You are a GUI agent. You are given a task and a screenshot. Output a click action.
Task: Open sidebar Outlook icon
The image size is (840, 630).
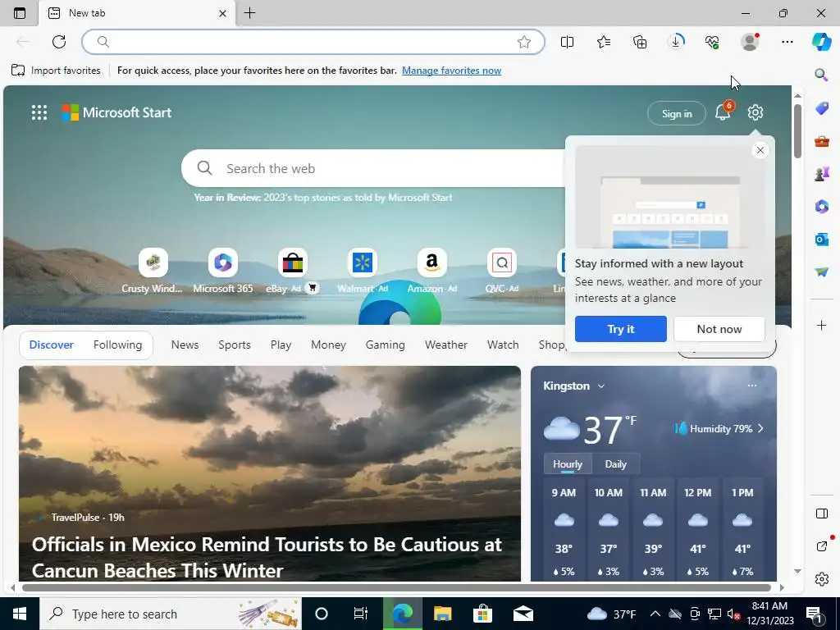point(822,239)
